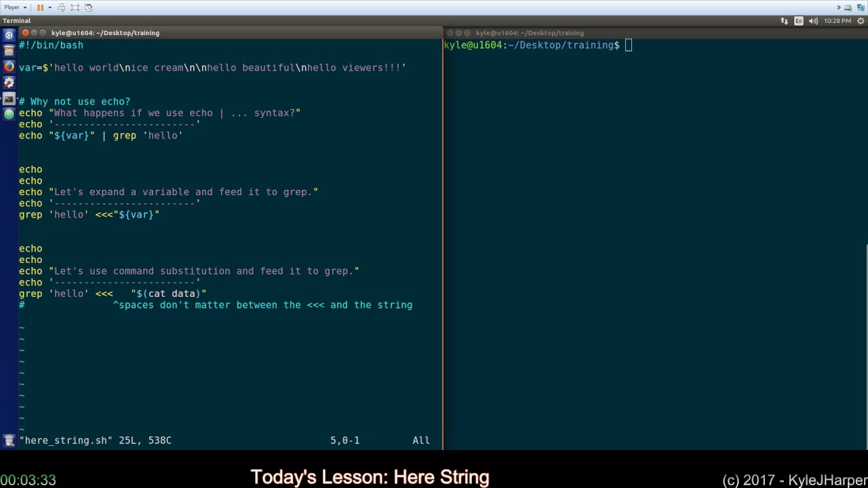This screenshot has width=868, height=488.
Task: Maximize the left terminal window
Action: click(43, 33)
